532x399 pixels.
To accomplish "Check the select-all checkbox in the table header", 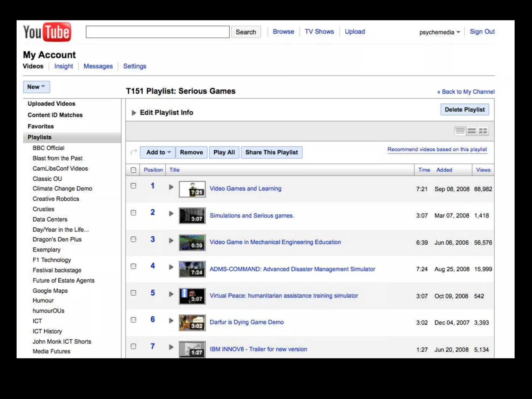I will click(134, 170).
